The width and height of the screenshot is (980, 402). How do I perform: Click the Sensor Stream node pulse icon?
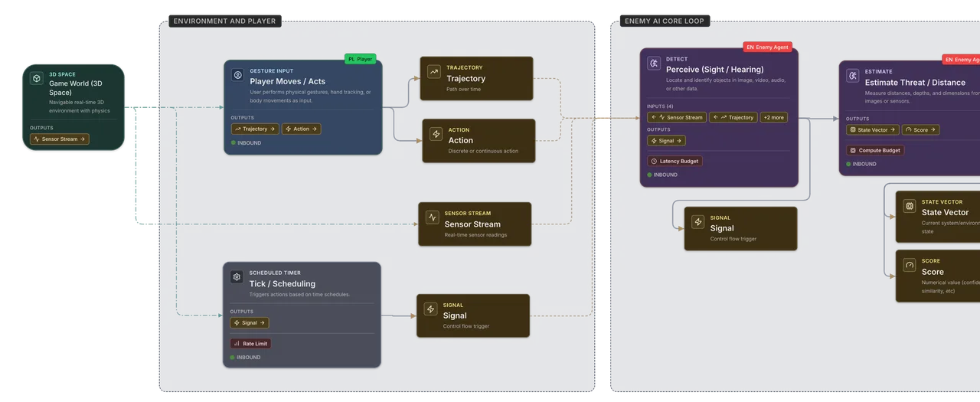(x=433, y=217)
